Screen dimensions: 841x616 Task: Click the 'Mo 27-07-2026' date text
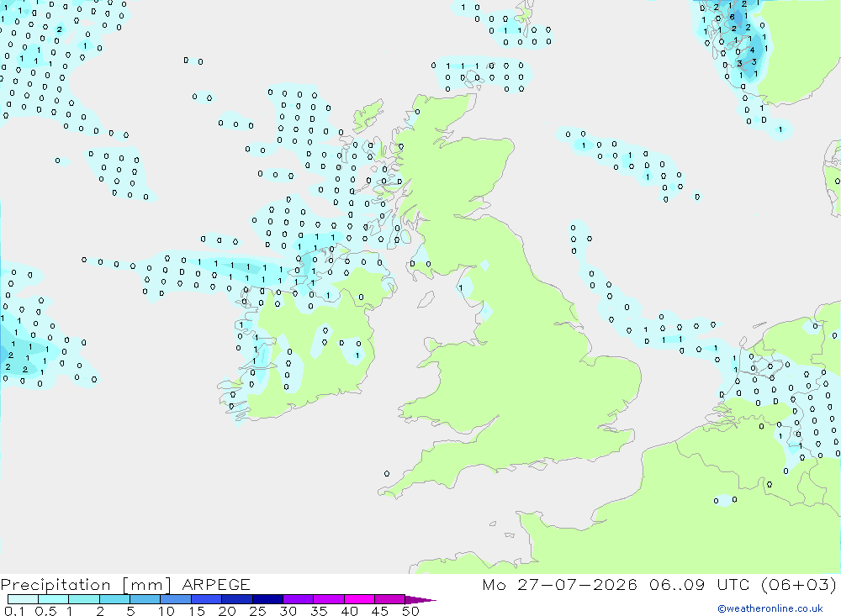[x=560, y=584]
